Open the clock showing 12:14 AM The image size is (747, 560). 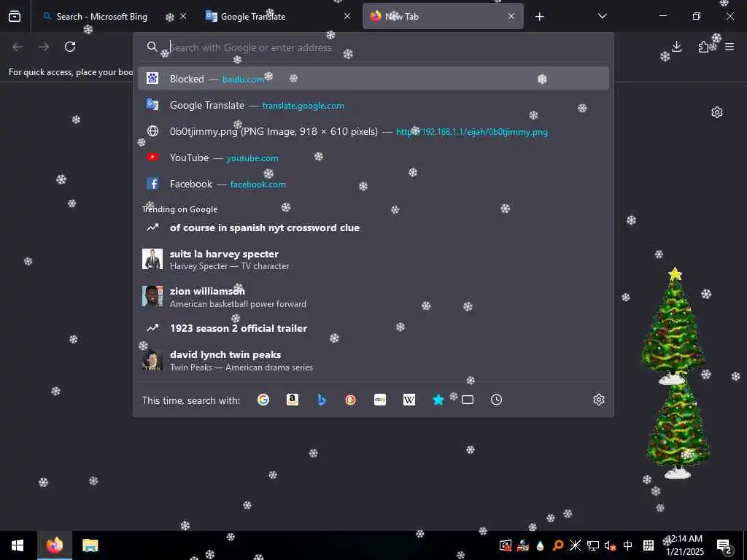pyautogui.click(x=684, y=545)
